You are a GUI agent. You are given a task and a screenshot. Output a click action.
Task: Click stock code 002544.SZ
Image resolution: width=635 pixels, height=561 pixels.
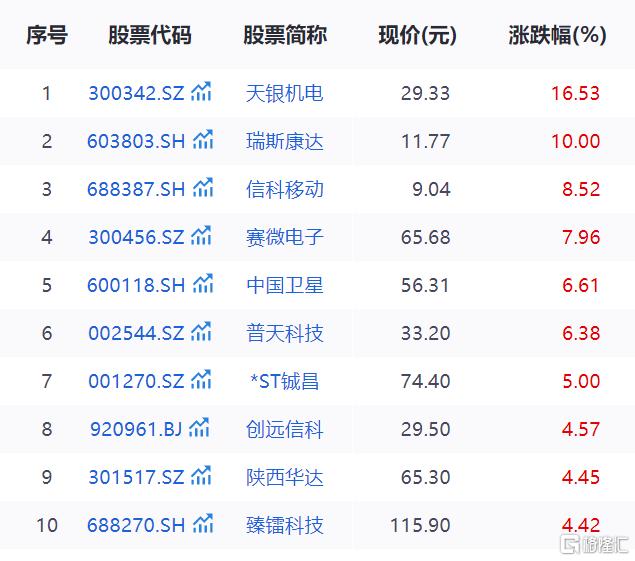136,333
